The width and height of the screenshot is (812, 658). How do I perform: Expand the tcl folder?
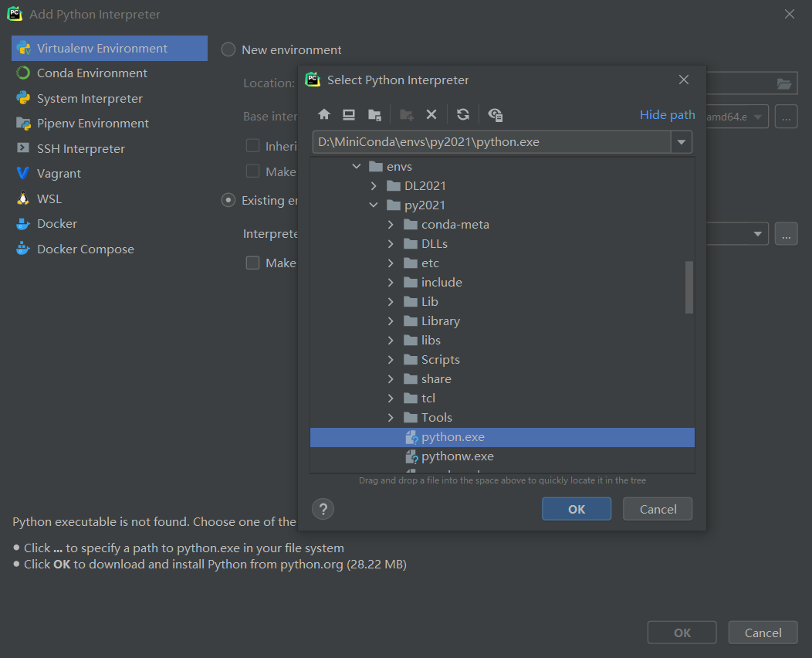pyautogui.click(x=391, y=398)
